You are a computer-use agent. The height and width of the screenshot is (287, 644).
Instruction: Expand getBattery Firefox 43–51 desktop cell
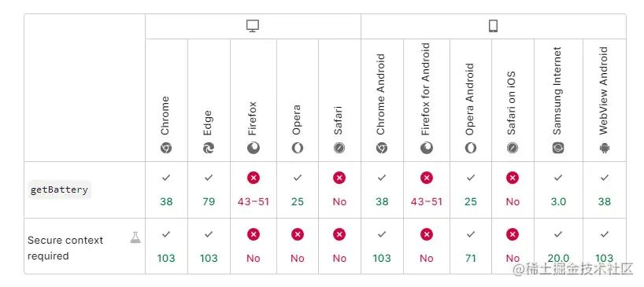click(x=254, y=189)
